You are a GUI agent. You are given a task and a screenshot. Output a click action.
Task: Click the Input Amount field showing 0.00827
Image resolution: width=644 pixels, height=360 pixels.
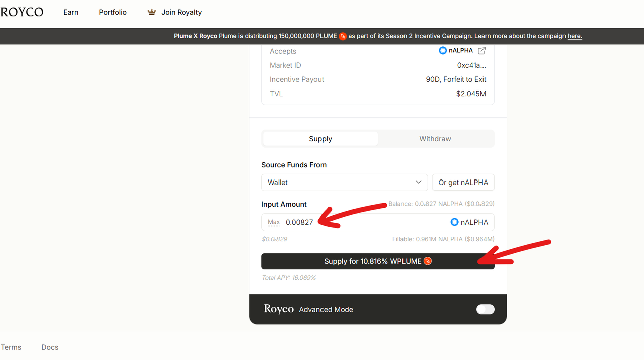(x=378, y=222)
